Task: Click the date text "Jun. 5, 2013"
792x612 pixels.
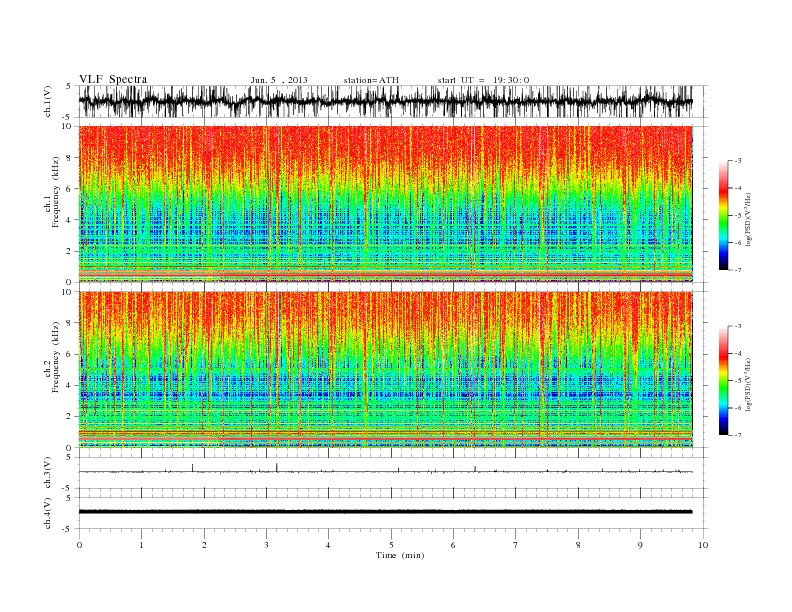Action: click(279, 80)
